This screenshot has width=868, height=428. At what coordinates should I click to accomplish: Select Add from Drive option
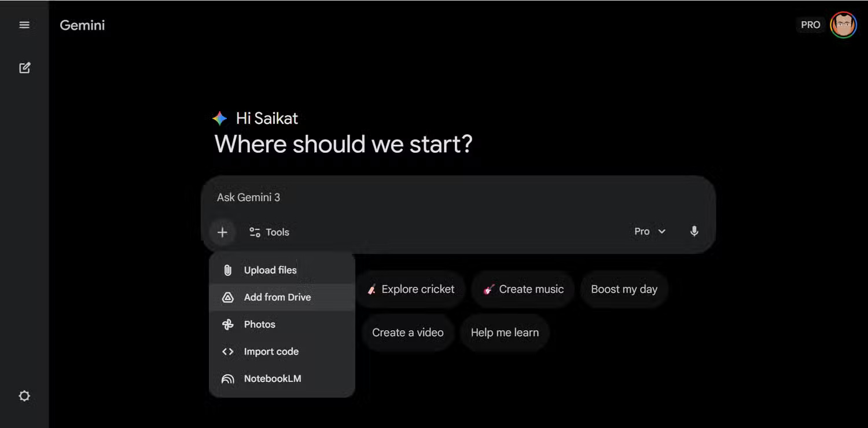click(277, 297)
